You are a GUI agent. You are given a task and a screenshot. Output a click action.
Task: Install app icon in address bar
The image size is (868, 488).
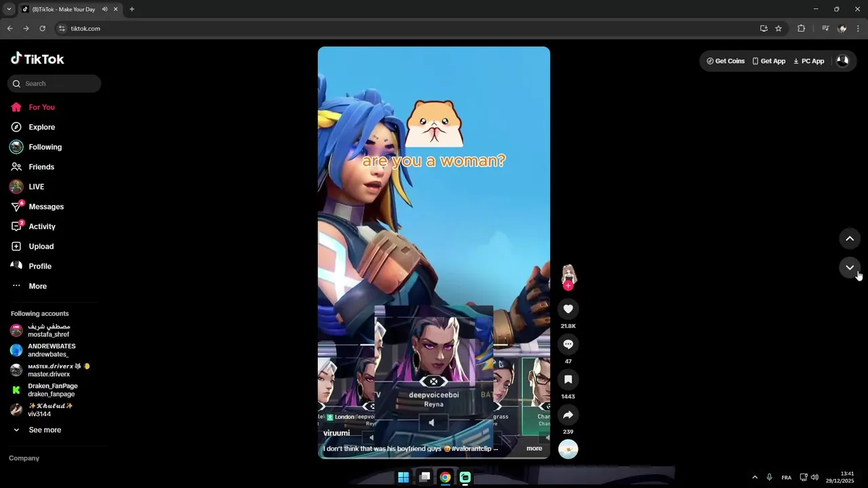tap(764, 28)
